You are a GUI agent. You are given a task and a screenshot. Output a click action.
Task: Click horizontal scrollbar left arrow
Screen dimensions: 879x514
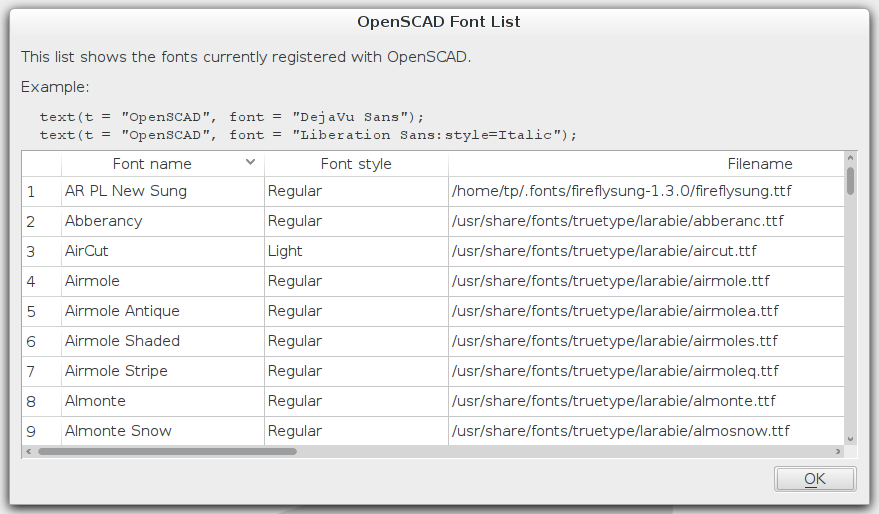[29, 451]
